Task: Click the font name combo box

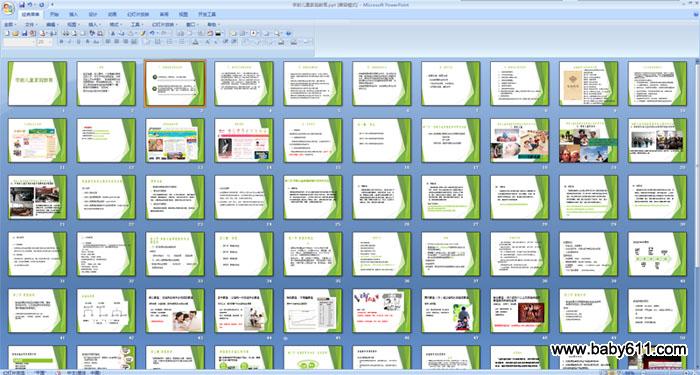Action: (x=19, y=42)
